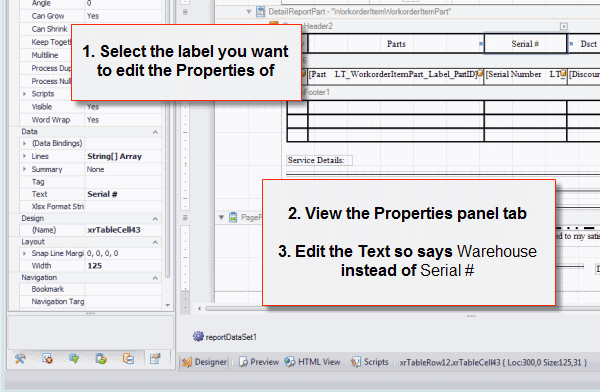Click the Word Wrap value 'Yes'

click(123, 120)
